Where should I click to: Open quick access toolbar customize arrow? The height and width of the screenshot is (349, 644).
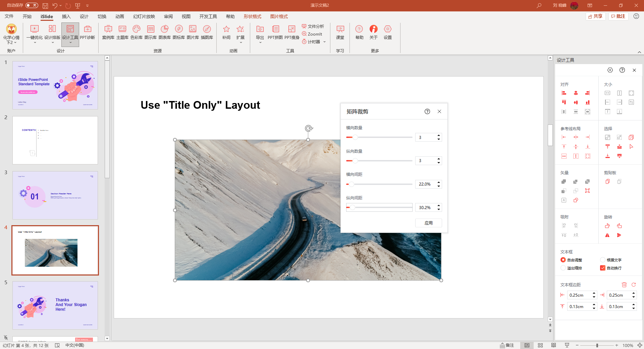[87, 5]
